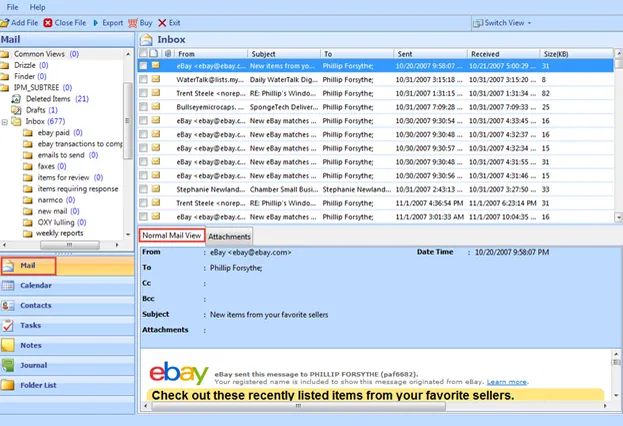Screen dimensions: 623x426
Task: Open the Journal pane icon
Action: [8, 365]
